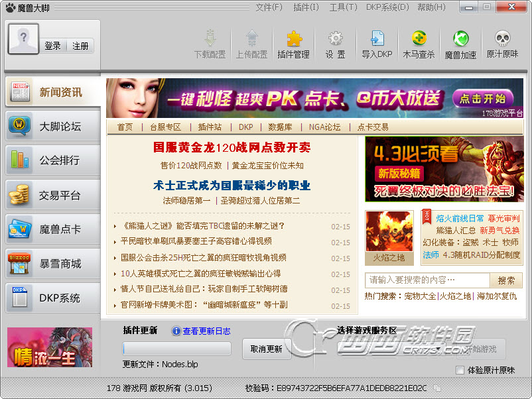Image resolution: width=532 pixels, height=399 pixels.
Task: Open the DKP系统 sidebar section
Action: click(x=53, y=298)
